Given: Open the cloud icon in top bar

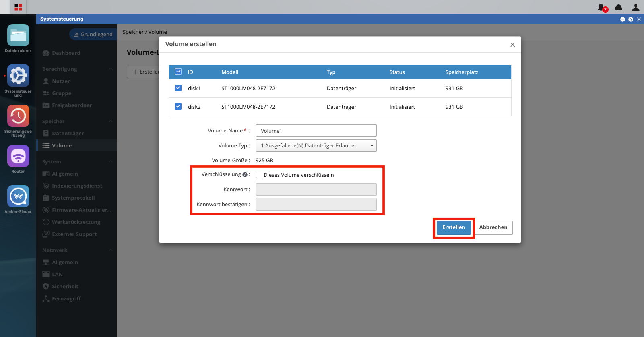Looking at the screenshot, I should [x=619, y=7].
